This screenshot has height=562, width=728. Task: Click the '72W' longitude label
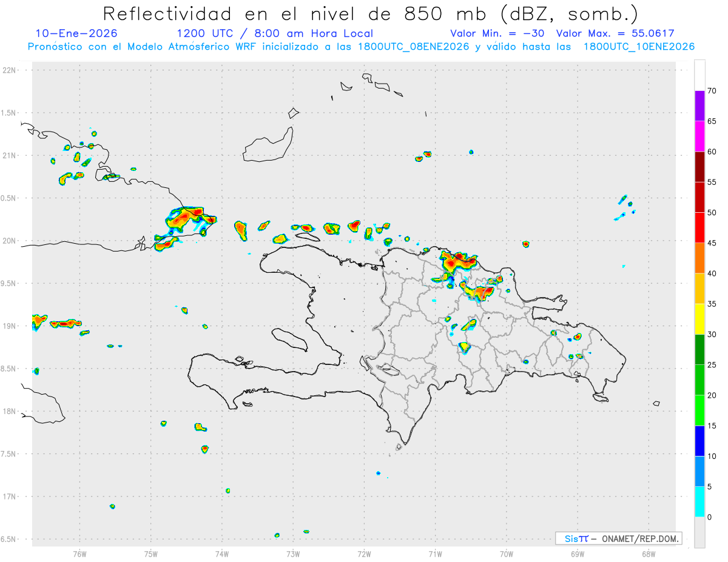click(364, 554)
